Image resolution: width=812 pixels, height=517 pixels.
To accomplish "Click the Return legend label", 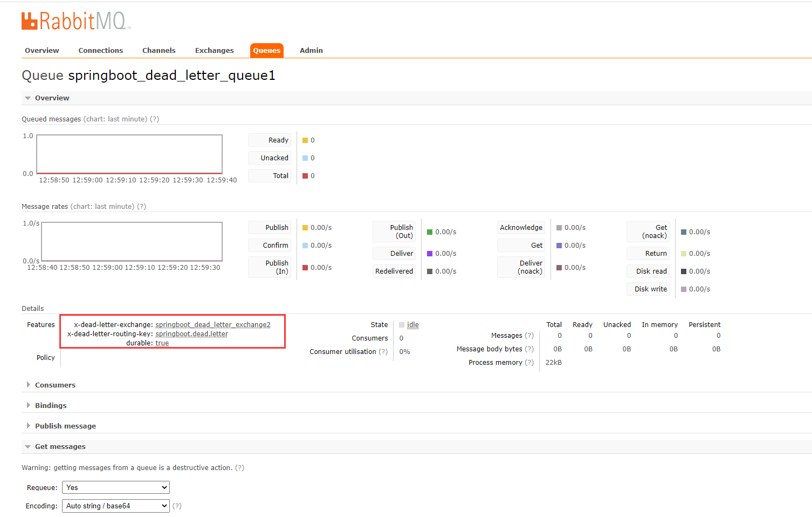I will click(x=648, y=253).
